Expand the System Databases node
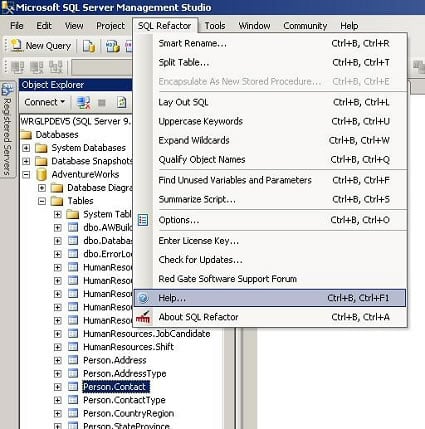This screenshot has width=425, height=429. tap(26, 148)
